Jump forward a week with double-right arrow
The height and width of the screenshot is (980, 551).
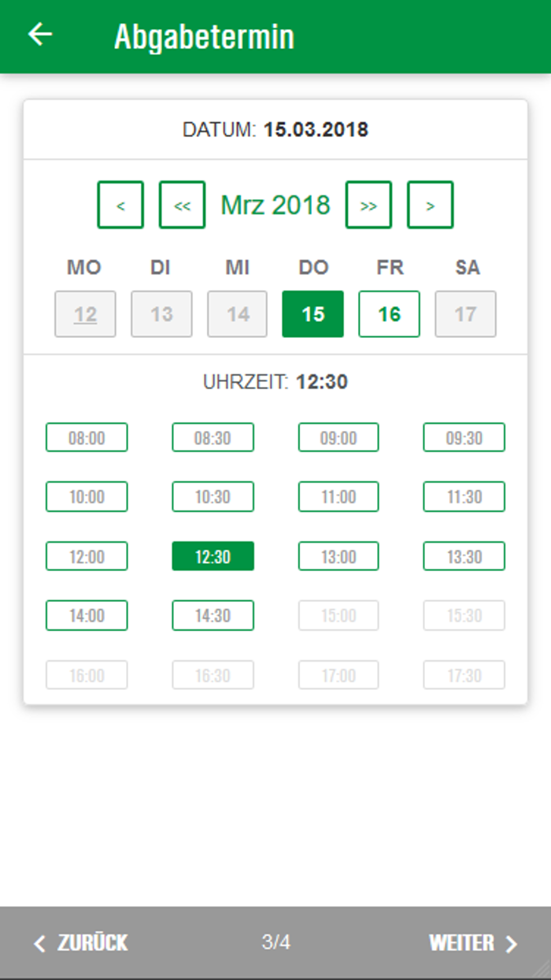[x=368, y=205]
